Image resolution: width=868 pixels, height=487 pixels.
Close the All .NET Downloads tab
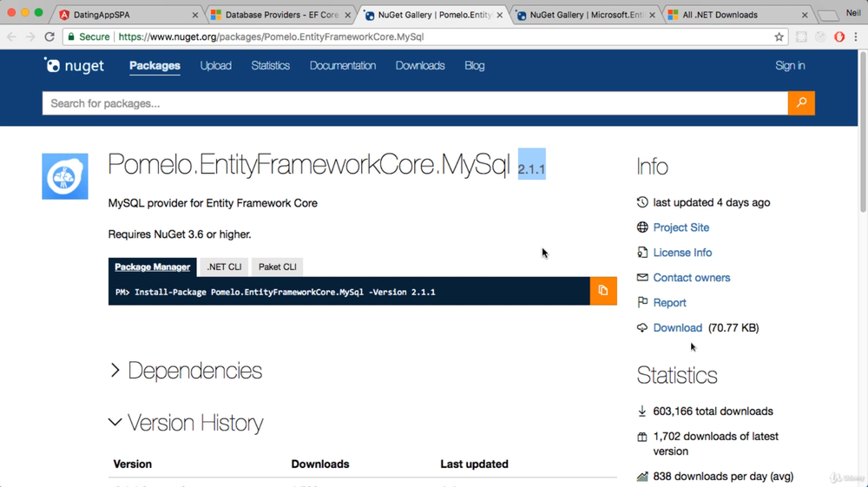805,16
